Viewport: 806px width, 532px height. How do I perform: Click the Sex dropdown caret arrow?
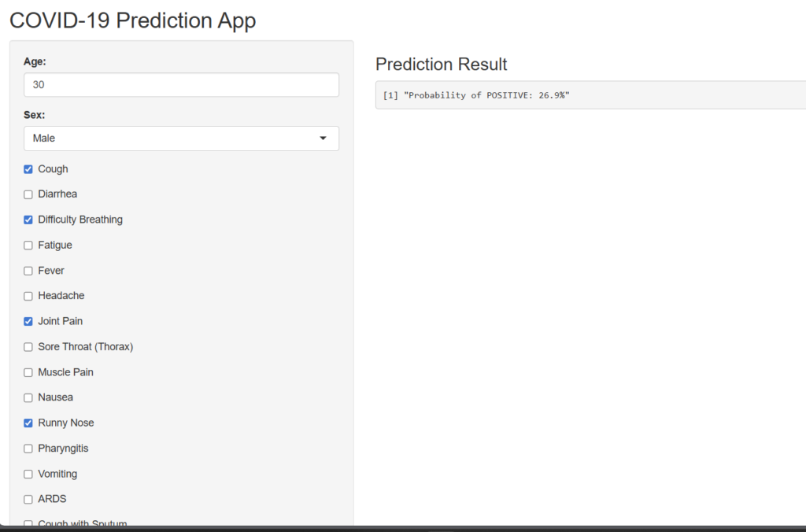323,139
